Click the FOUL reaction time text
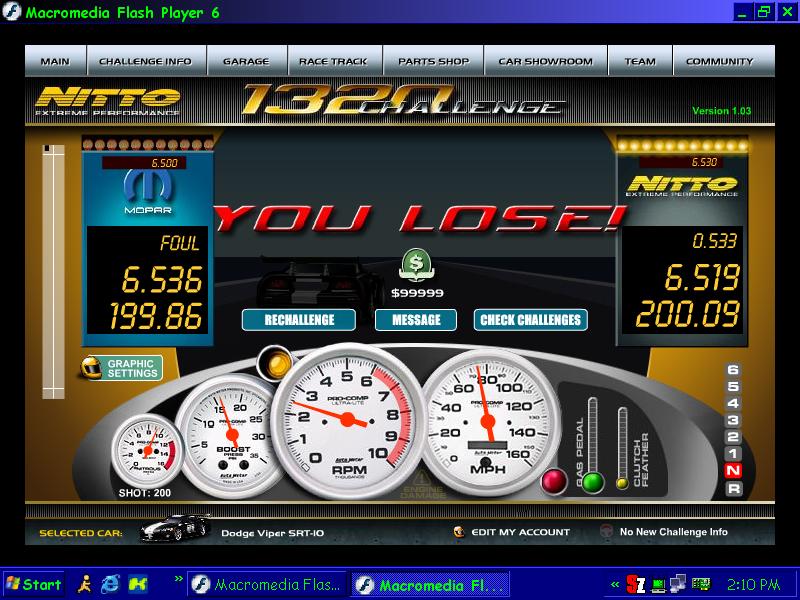800x600 pixels. pyautogui.click(x=180, y=243)
